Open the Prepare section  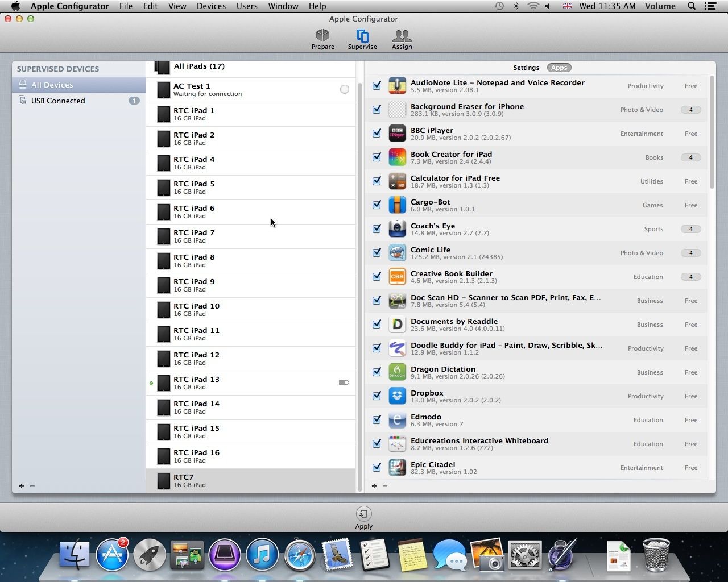[x=322, y=39]
